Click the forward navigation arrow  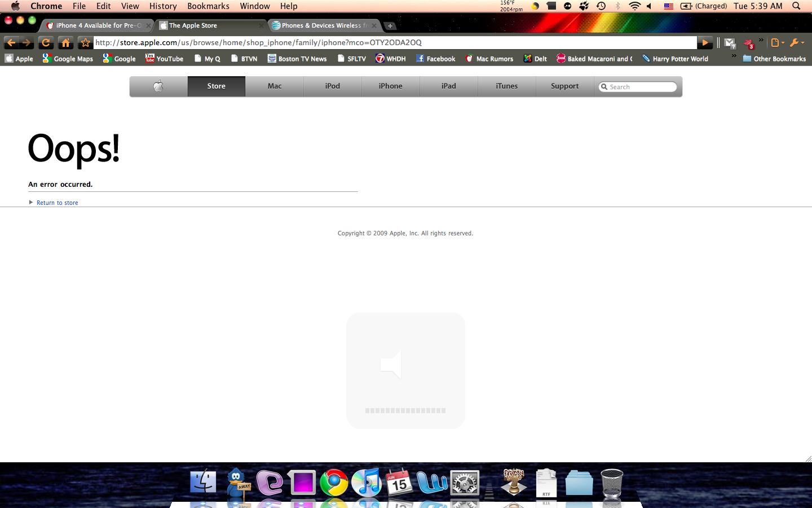tap(27, 42)
